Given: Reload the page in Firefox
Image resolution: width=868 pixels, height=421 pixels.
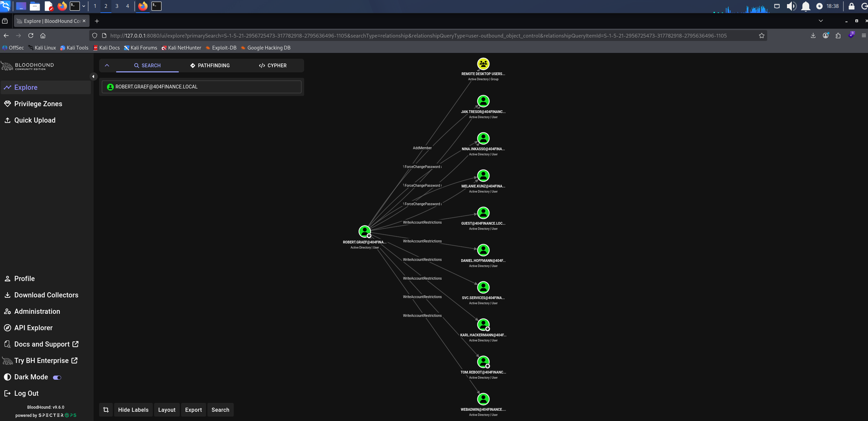Looking at the screenshot, I should [31, 36].
